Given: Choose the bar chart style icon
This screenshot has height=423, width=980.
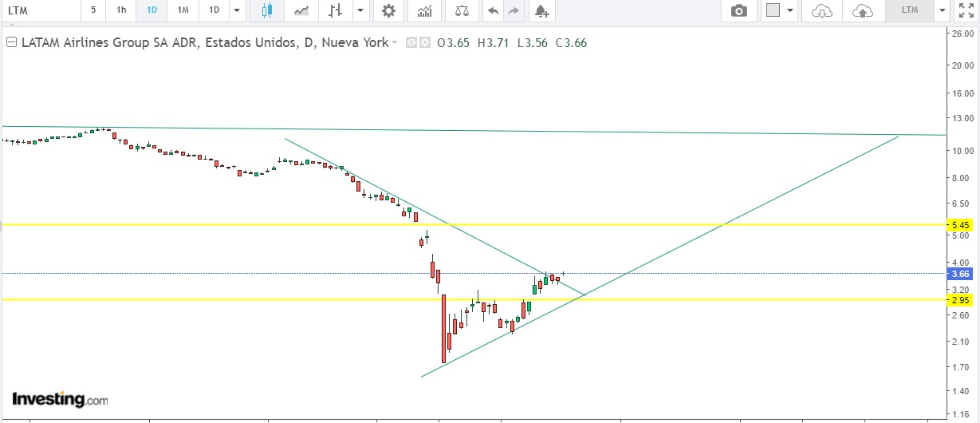Looking at the screenshot, I should [x=336, y=10].
